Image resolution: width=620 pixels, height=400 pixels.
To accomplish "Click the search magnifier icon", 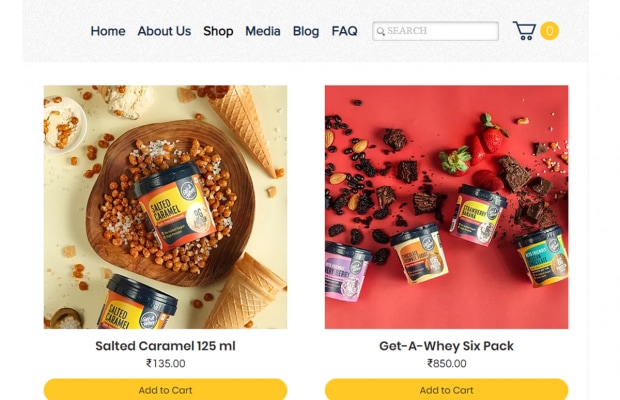I will 381,32.
